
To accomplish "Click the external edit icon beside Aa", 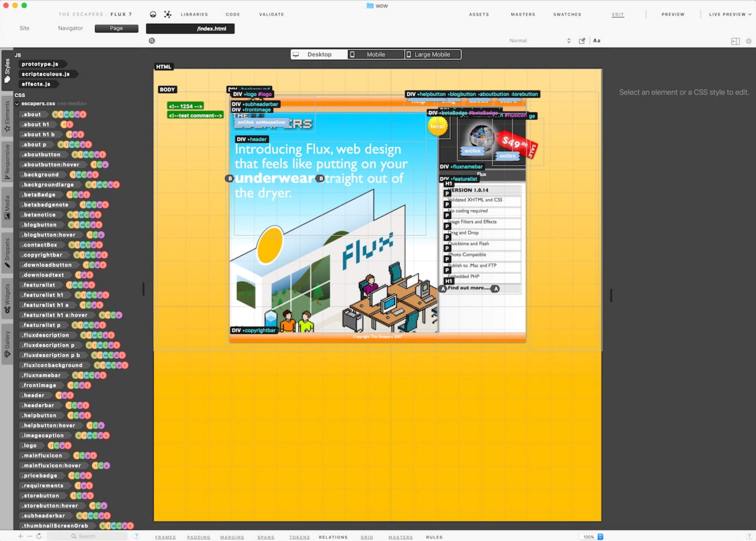I will tap(582, 41).
